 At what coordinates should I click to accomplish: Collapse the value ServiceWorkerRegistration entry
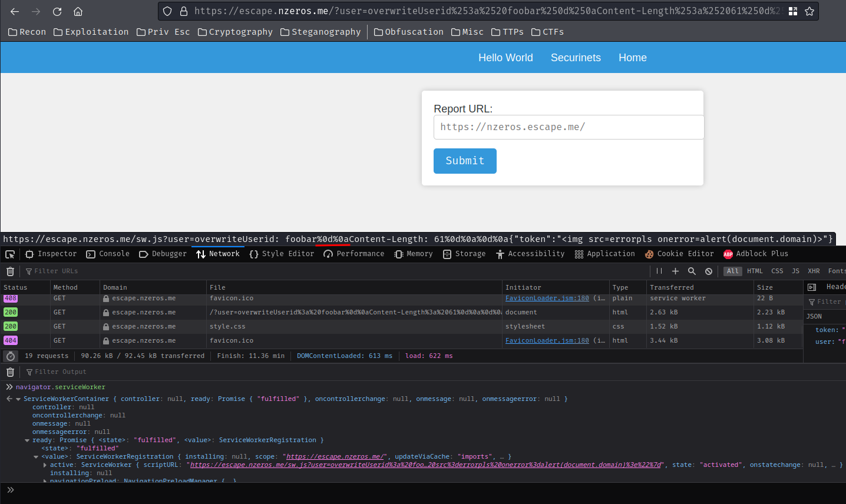tap(36, 457)
